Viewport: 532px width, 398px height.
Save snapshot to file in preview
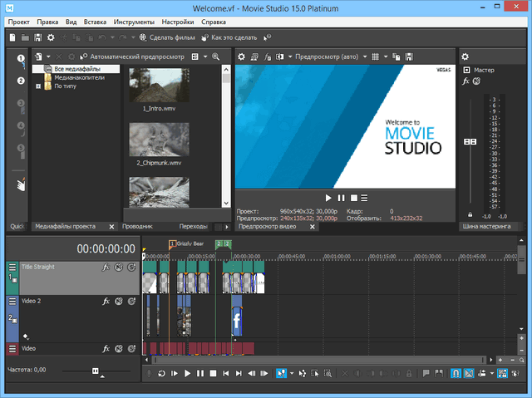(409, 57)
